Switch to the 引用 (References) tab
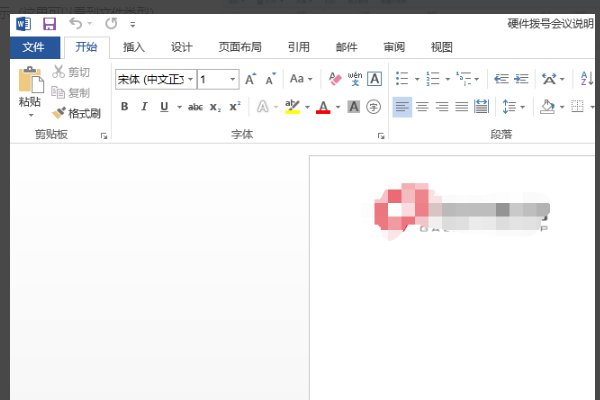The width and height of the screenshot is (600, 400). click(x=299, y=47)
